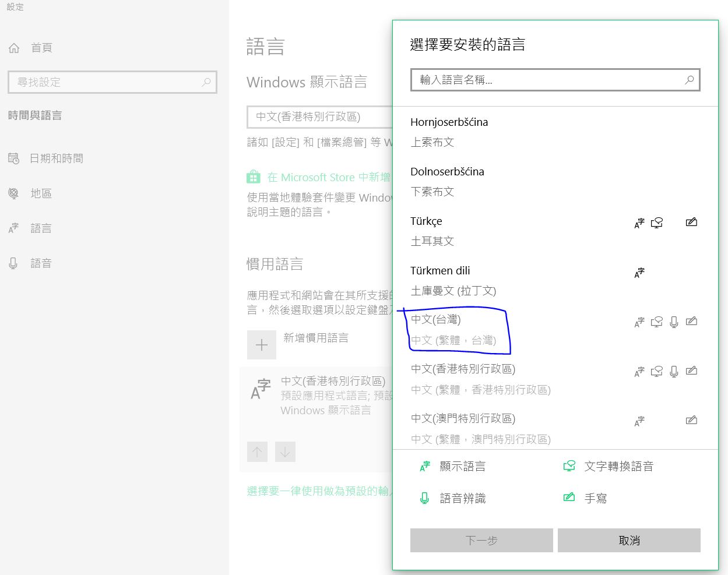Click the 手寫 legend icon in the dialog
The width and height of the screenshot is (728, 575).
569,498
